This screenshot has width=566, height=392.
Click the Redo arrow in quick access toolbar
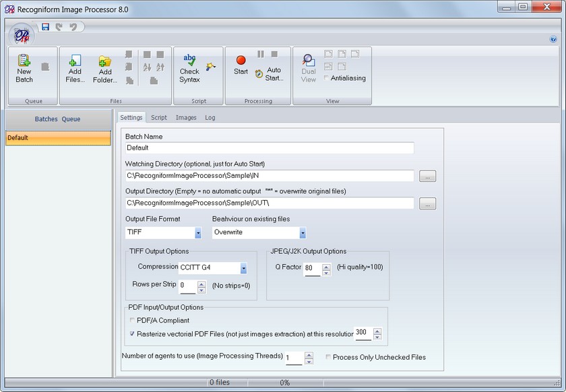point(59,27)
